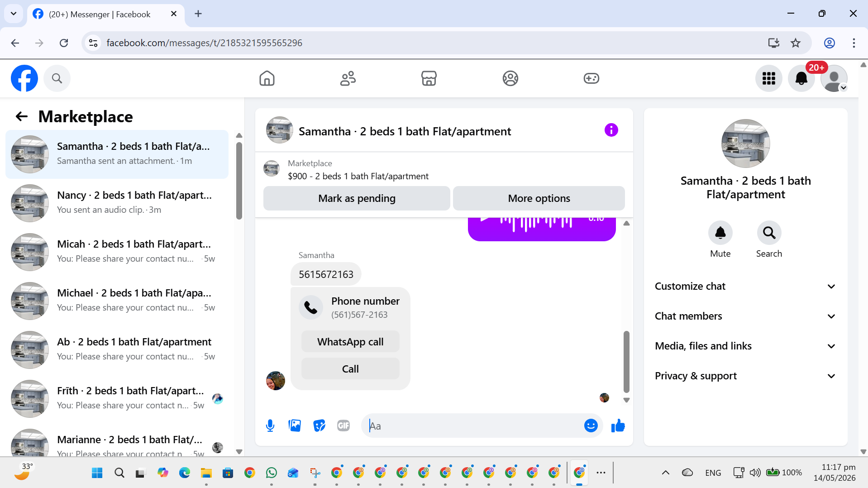Expand the Customize chat section

pos(746,286)
